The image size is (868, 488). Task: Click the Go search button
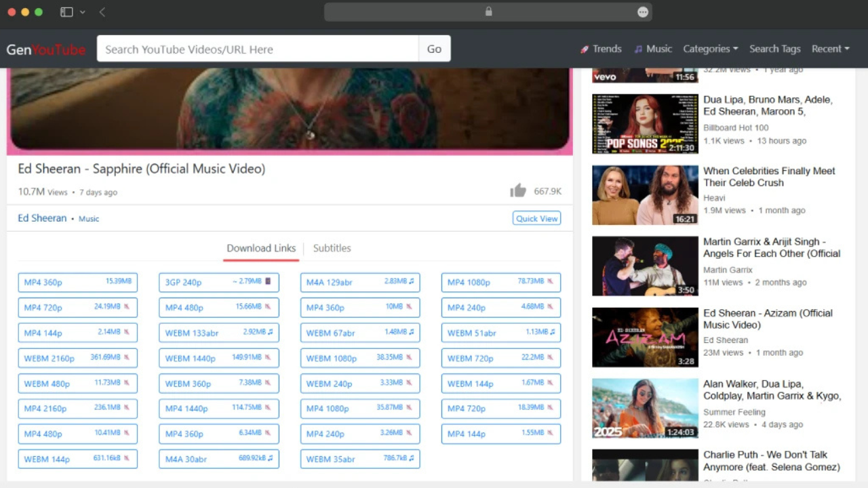click(435, 49)
